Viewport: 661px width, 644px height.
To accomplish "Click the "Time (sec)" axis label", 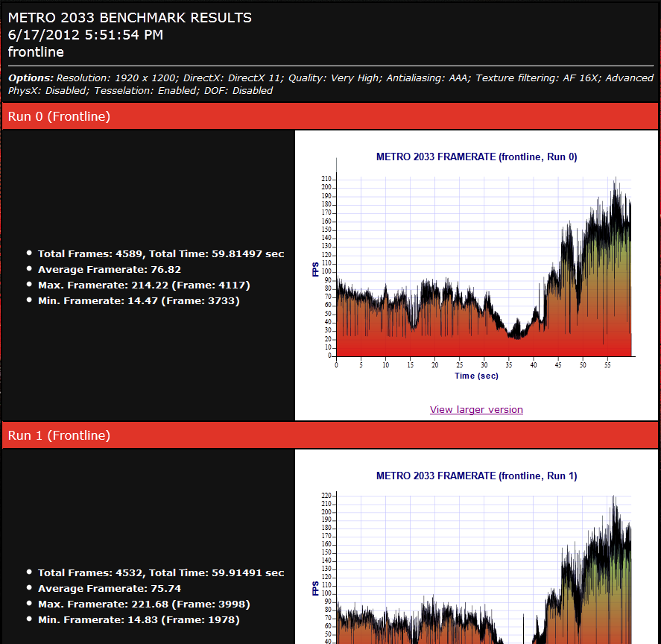I will click(476, 376).
